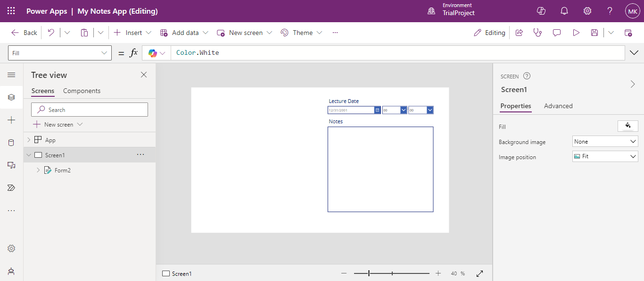Click the Fill color picker swatch
Viewport: 644px width, 281px height.
pyautogui.click(x=627, y=126)
